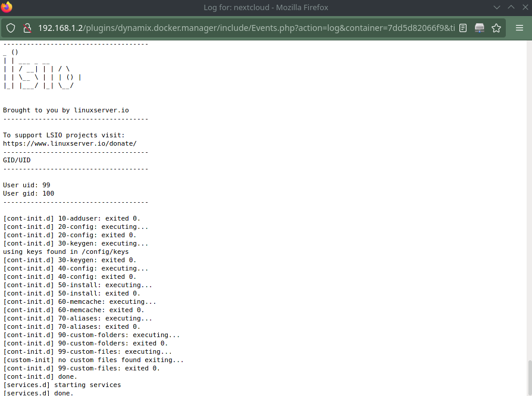Maximize the Firefox window
The image size is (532, 396).
511,7
